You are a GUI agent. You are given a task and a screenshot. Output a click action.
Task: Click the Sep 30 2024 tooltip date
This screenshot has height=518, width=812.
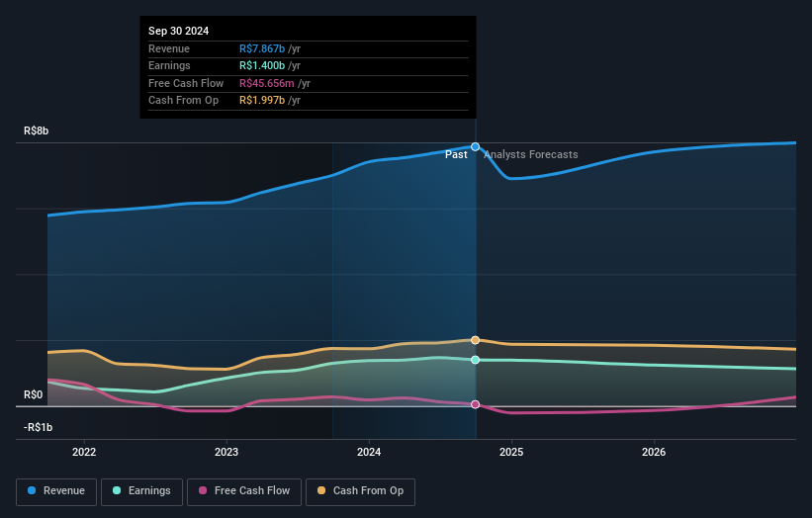[179, 31]
